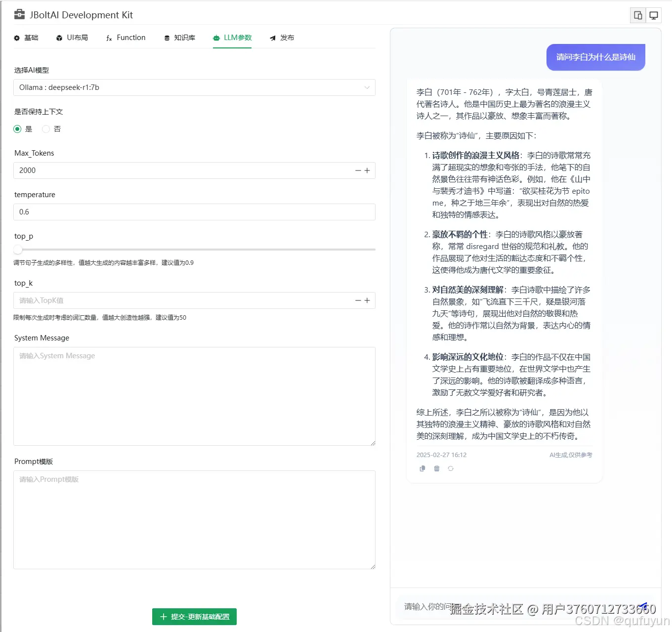Viewport: 672px width, 632px height.
Task: Switch to mobile device preview icon
Action: click(x=637, y=15)
